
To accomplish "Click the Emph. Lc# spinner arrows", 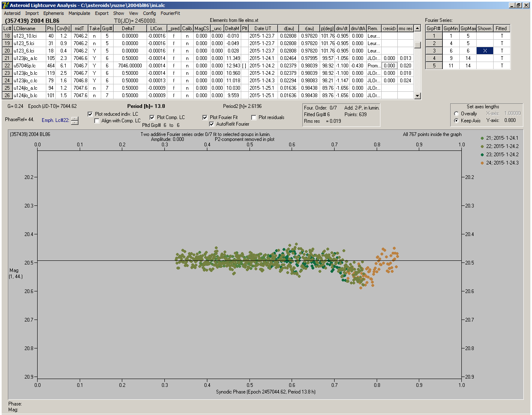I will [74, 121].
